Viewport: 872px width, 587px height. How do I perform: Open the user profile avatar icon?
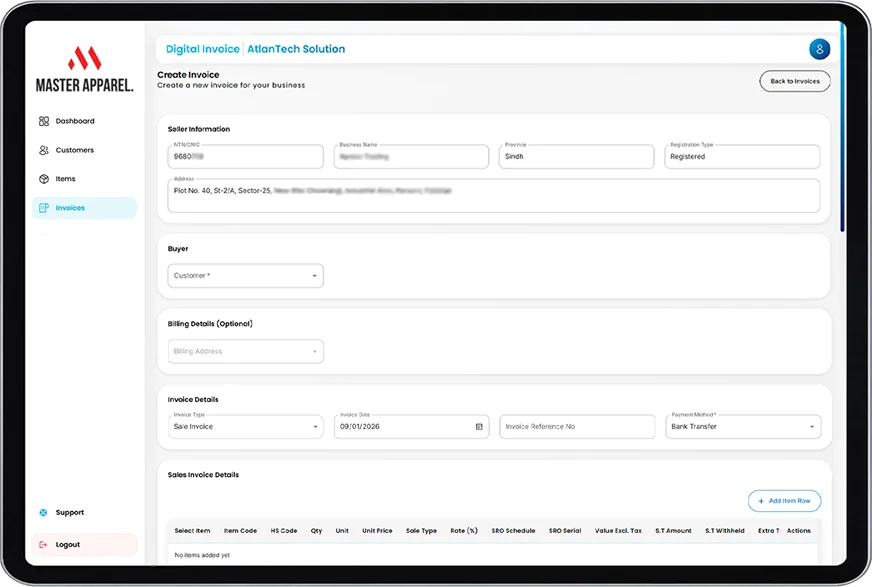click(x=819, y=49)
